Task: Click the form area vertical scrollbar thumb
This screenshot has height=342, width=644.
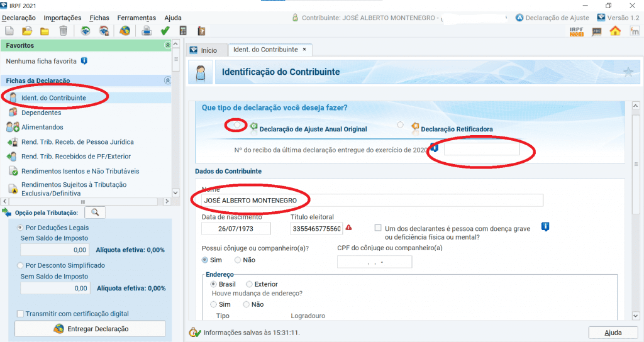Action: (x=636, y=164)
